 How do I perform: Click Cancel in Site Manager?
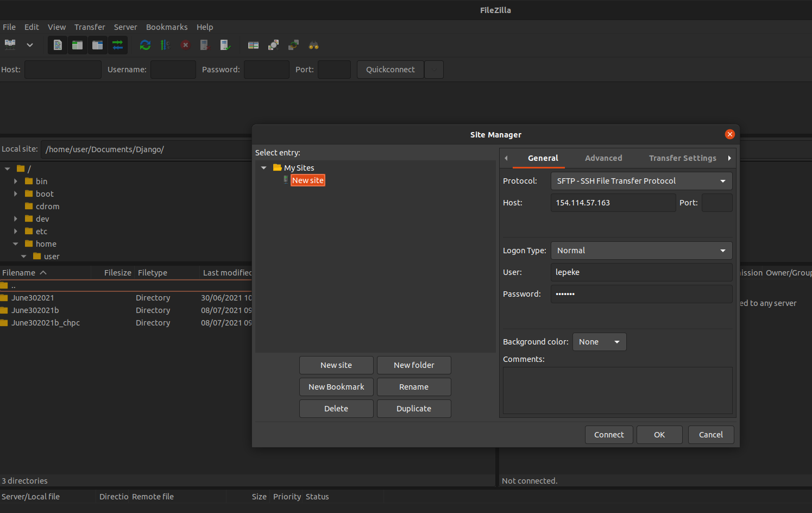coord(711,435)
